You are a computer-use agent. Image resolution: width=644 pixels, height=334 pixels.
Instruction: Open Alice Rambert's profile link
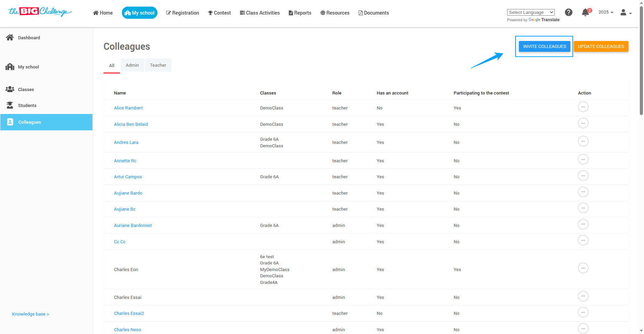coord(128,108)
